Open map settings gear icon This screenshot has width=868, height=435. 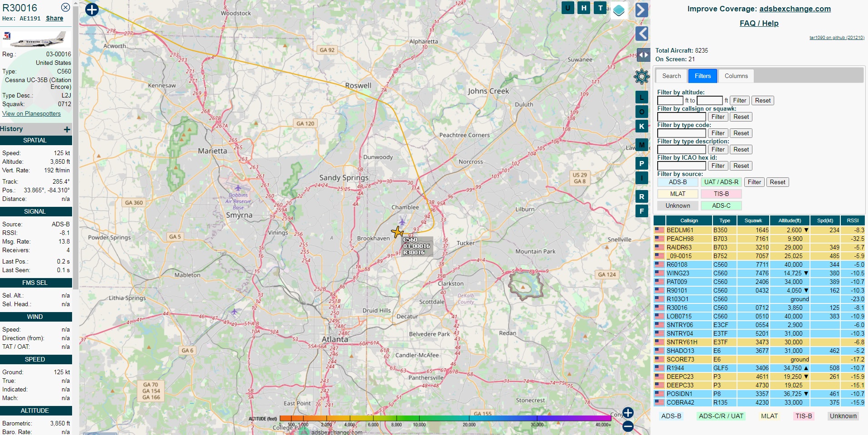641,77
